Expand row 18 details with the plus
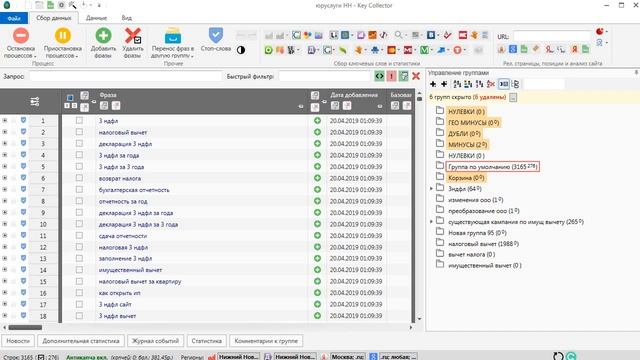The height and width of the screenshot is (360, 640). click(5, 316)
